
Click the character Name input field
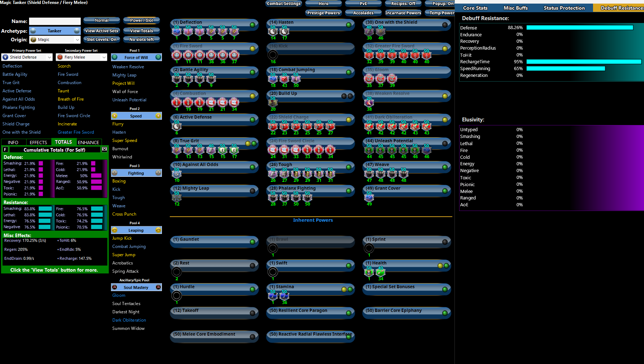point(55,22)
